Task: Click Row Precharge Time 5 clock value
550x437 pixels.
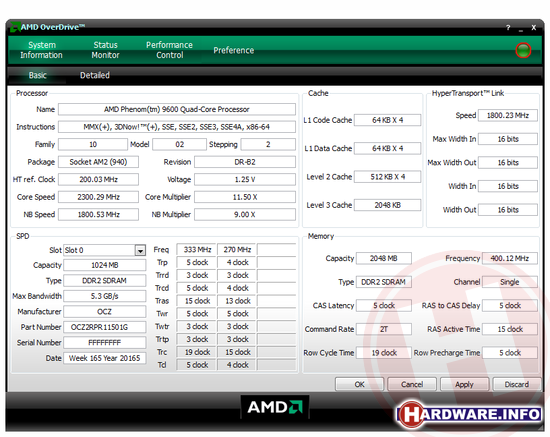Action: click(510, 353)
